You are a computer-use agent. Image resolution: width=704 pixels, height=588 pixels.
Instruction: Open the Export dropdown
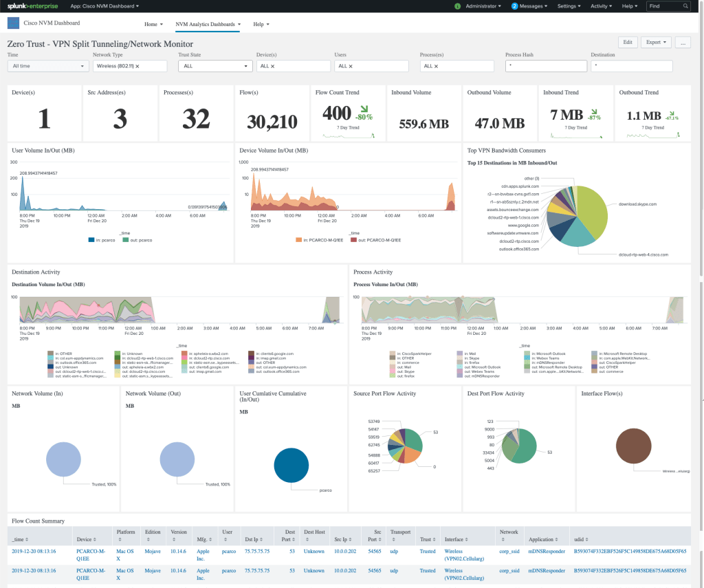click(x=656, y=42)
